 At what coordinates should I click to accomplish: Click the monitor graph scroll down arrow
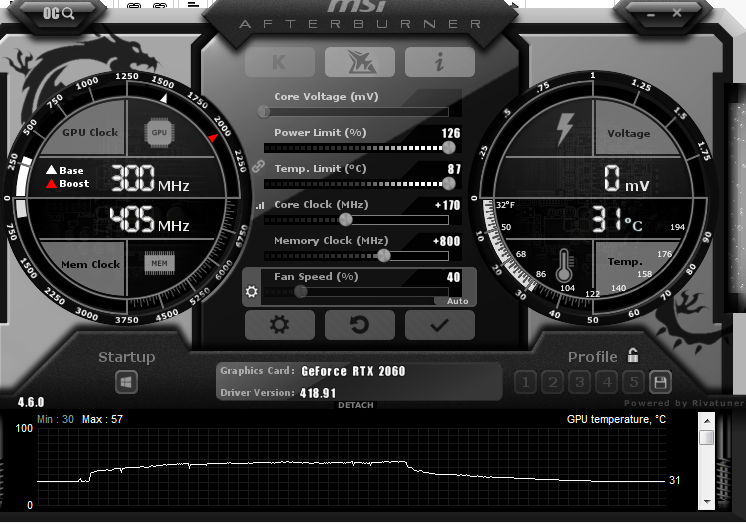pos(707,502)
